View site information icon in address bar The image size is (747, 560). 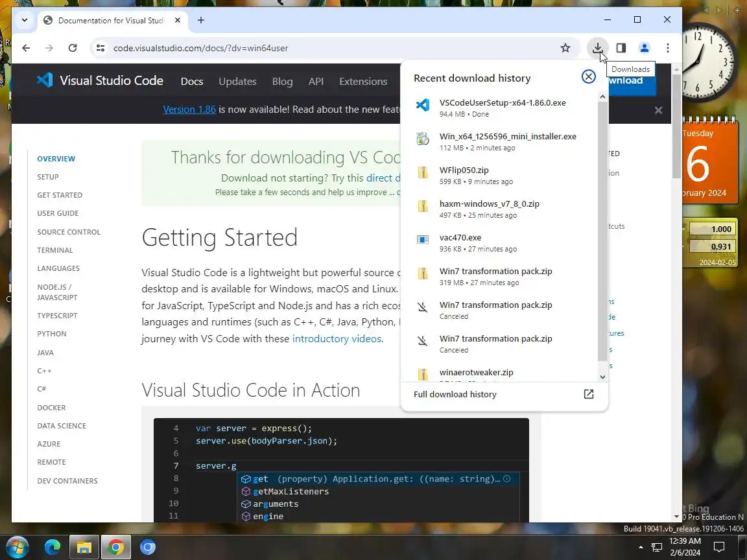pyautogui.click(x=101, y=48)
